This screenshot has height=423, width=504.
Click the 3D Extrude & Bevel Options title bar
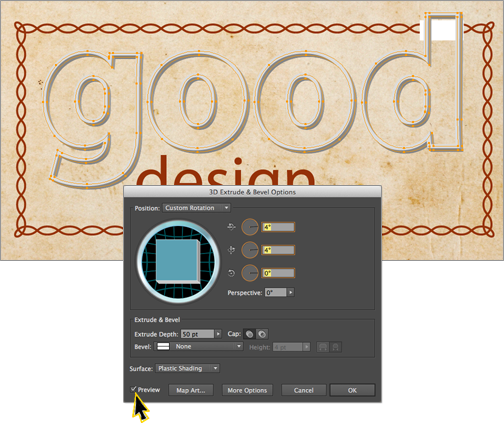click(x=252, y=192)
